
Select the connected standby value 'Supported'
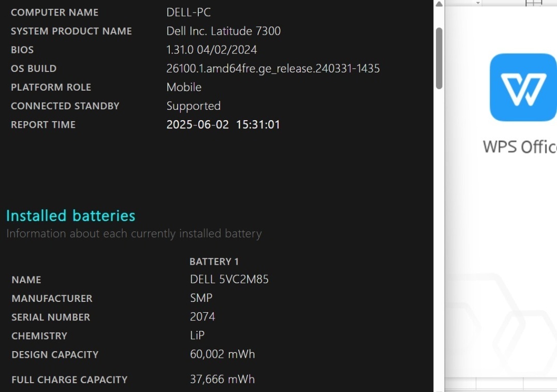tap(193, 106)
